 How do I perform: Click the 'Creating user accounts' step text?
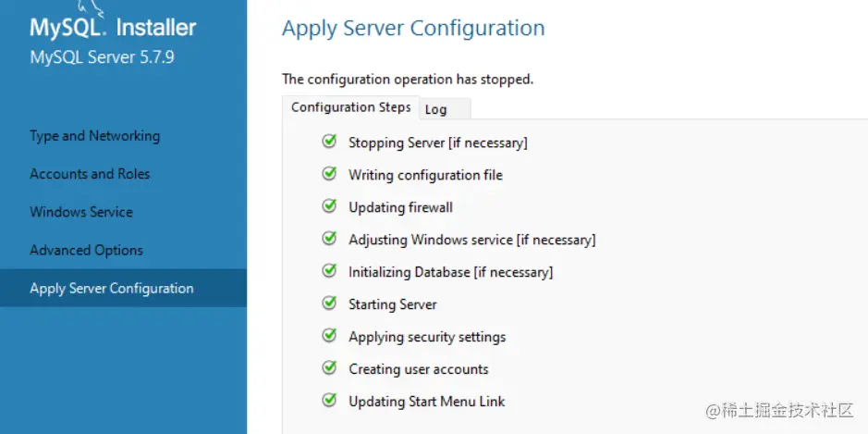pos(419,369)
